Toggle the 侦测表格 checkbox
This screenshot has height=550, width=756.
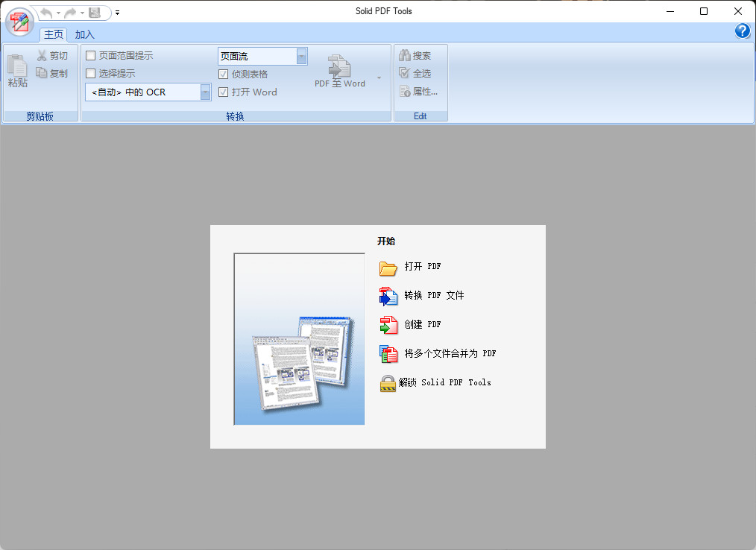(223, 74)
